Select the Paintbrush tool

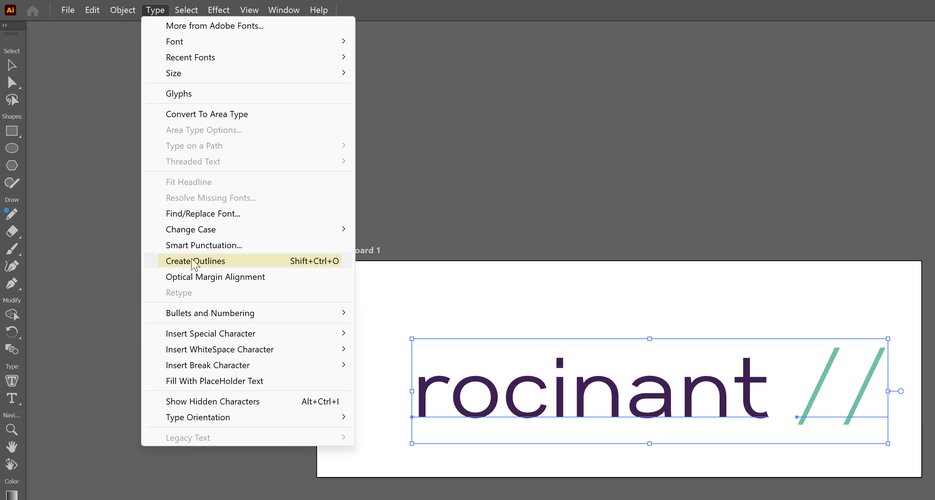coord(11,249)
